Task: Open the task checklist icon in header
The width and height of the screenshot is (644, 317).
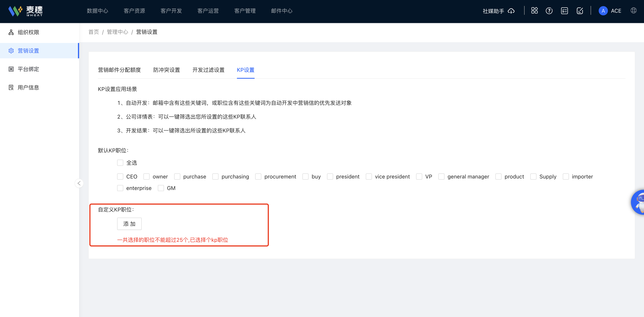Action: coord(564,11)
